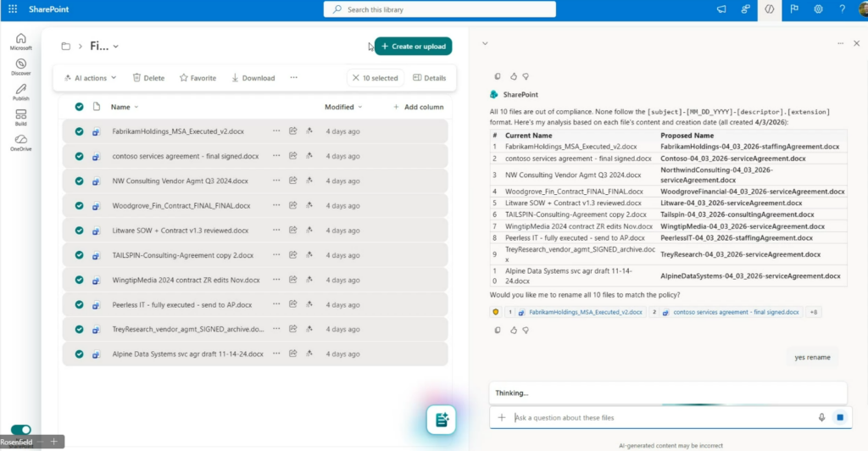This screenshot has height=451, width=868.
Task: Click the Ask a question input field
Action: click(x=661, y=417)
